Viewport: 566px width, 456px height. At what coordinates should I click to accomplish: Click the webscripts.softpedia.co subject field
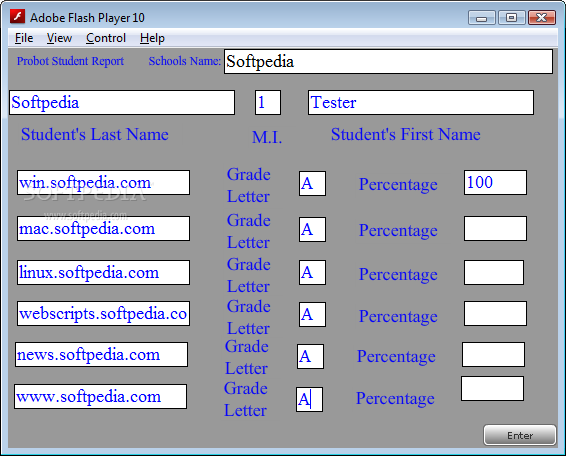point(103,314)
